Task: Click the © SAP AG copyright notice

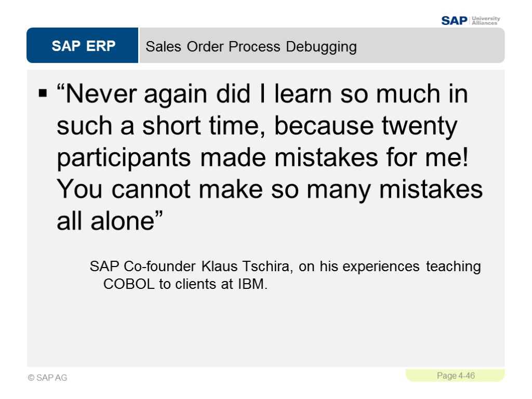Action: coord(47,378)
